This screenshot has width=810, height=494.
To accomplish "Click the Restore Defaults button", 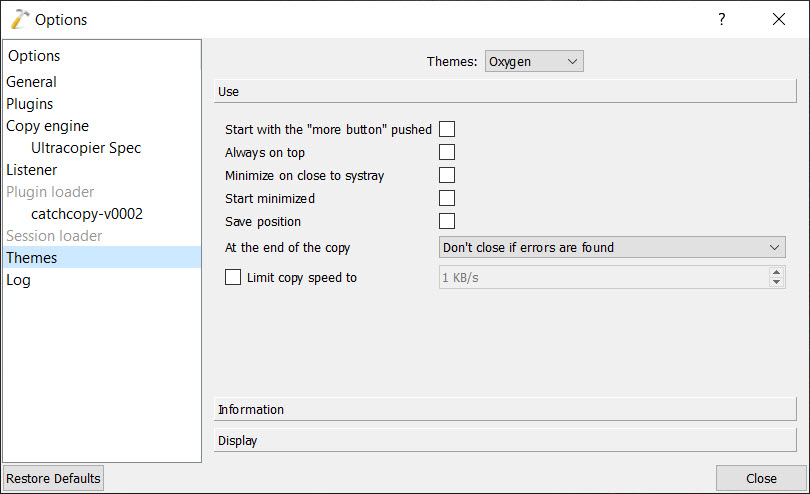I will (x=53, y=478).
